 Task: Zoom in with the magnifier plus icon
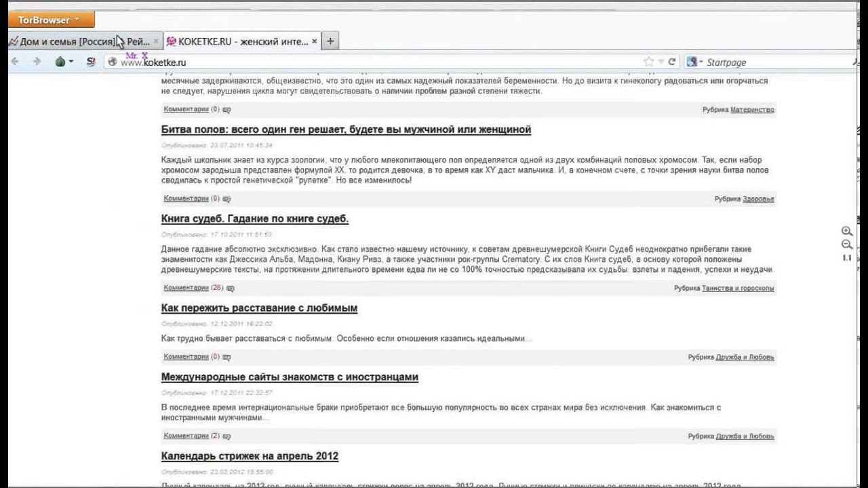[847, 231]
